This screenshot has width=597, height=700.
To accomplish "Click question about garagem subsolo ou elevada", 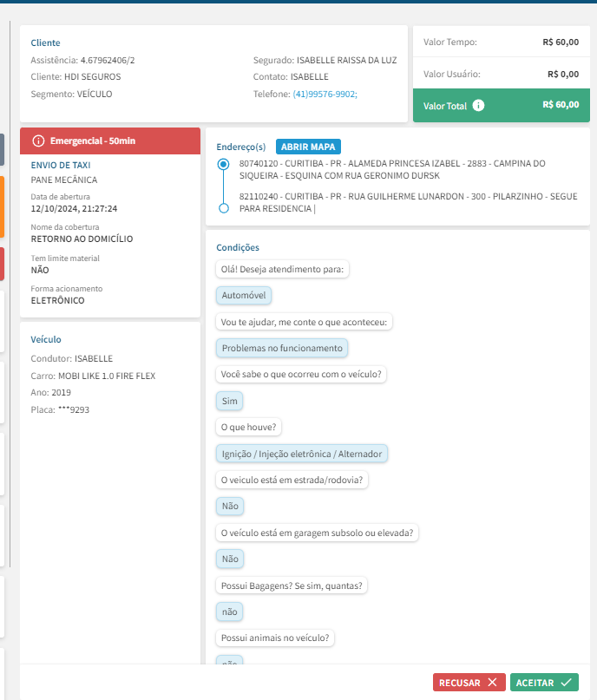I will (317, 533).
